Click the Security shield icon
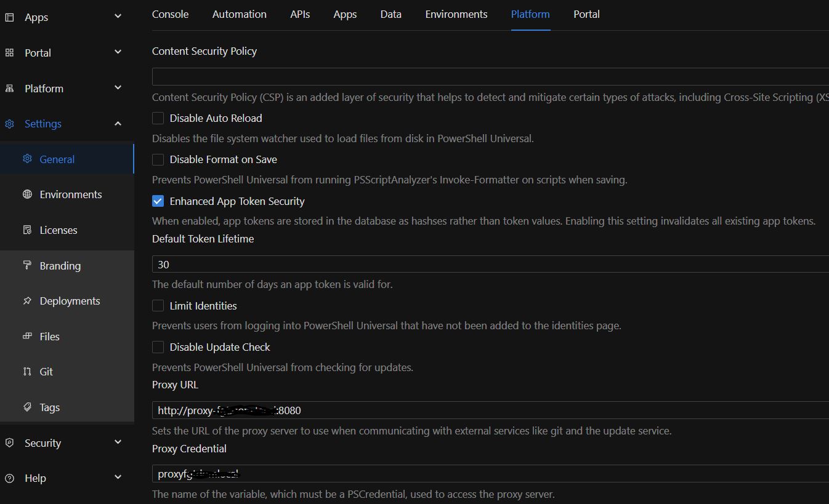 (x=9, y=443)
